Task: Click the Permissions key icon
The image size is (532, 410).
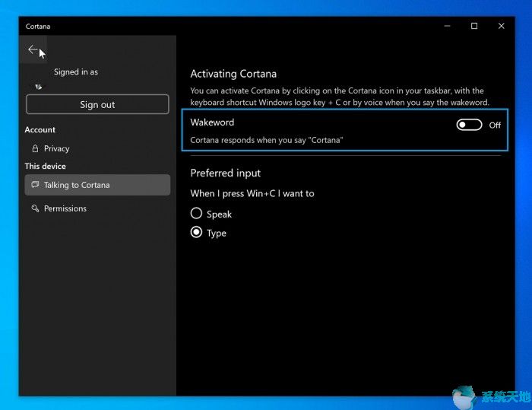Action: point(35,208)
